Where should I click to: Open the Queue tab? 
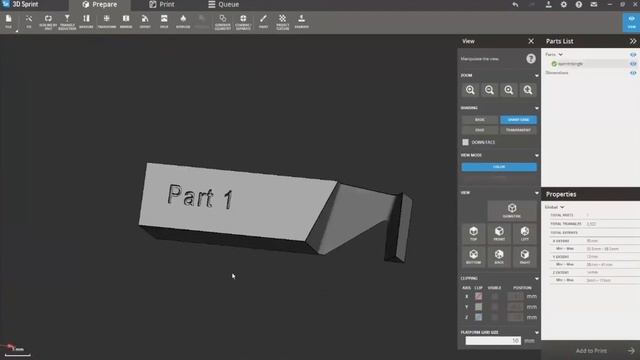point(223,4)
